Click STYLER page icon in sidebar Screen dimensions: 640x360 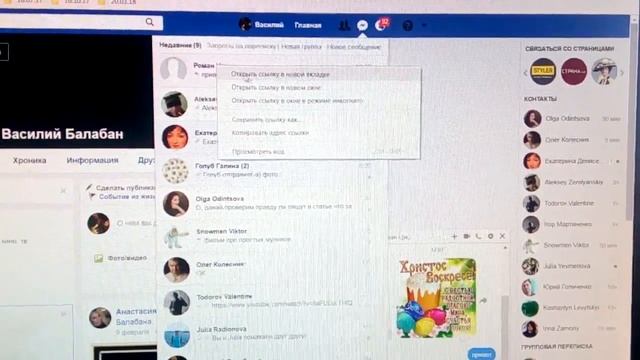(x=543, y=71)
